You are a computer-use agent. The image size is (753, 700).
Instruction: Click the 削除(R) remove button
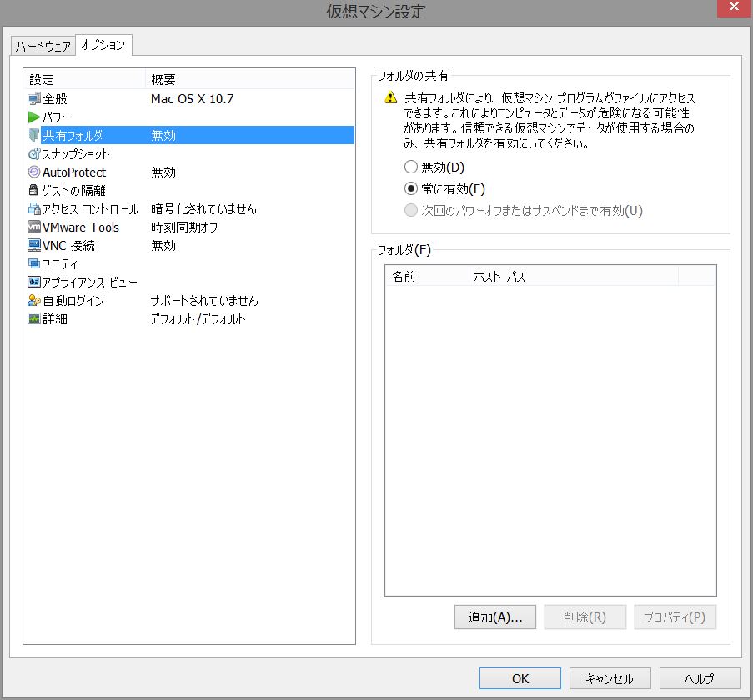click(x=585, y=617)
